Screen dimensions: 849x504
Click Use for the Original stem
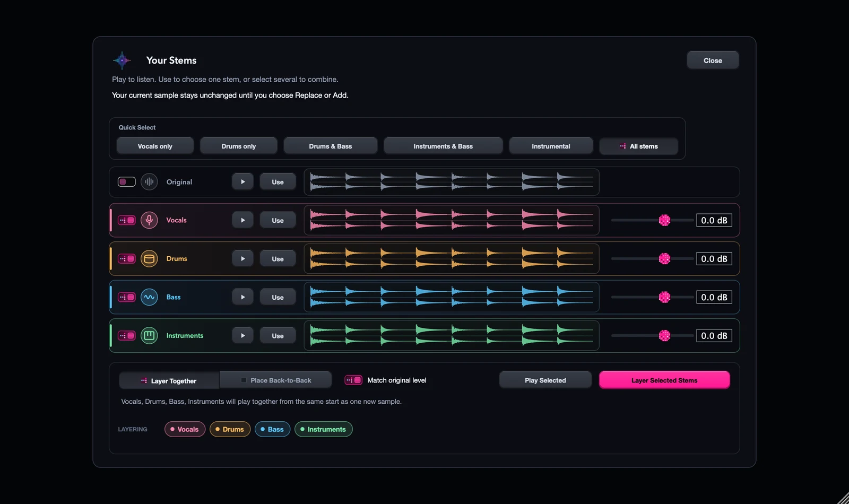278,182
